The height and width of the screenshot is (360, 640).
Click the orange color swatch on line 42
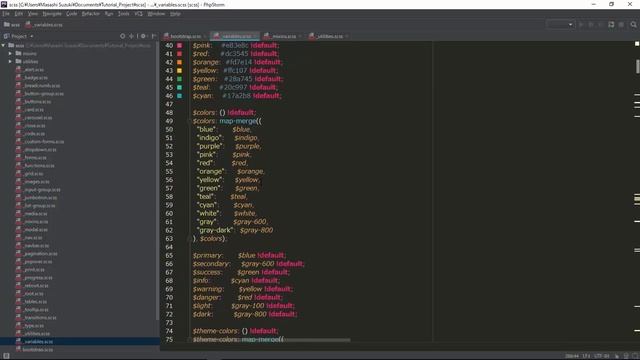(x=180, y=62)
